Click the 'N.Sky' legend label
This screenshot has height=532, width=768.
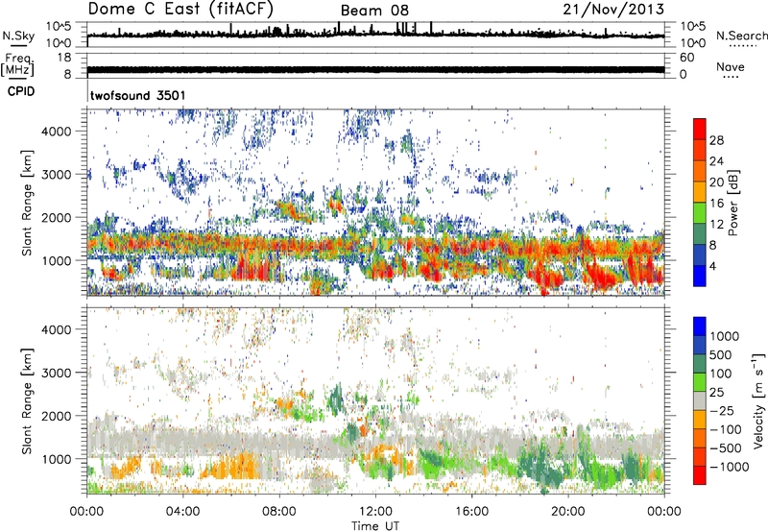tap(18, 36)
